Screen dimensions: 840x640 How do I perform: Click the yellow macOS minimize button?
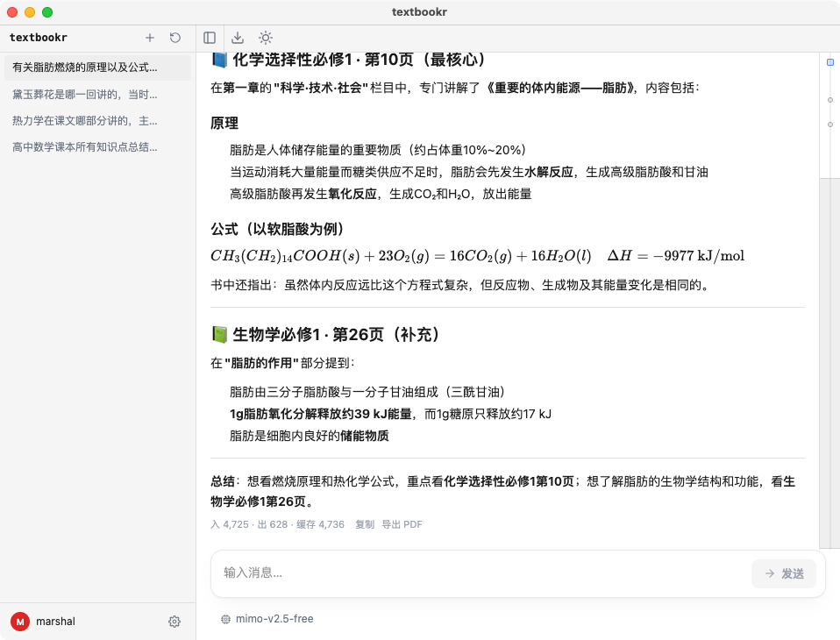click(x=30, y=11)
